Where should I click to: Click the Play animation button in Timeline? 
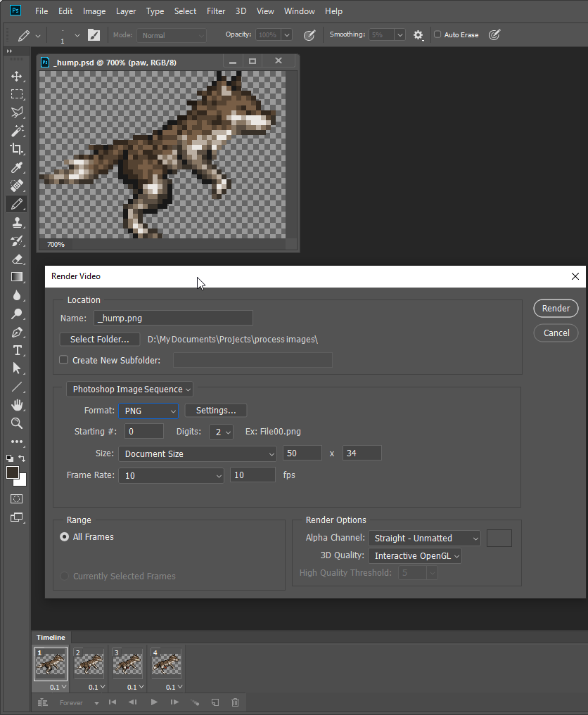click(154, 702)
